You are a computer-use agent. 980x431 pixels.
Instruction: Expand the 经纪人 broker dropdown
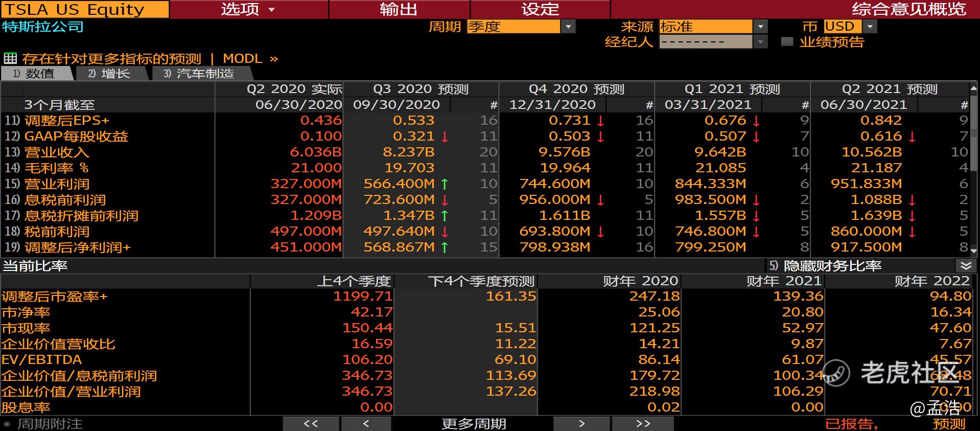761,42
